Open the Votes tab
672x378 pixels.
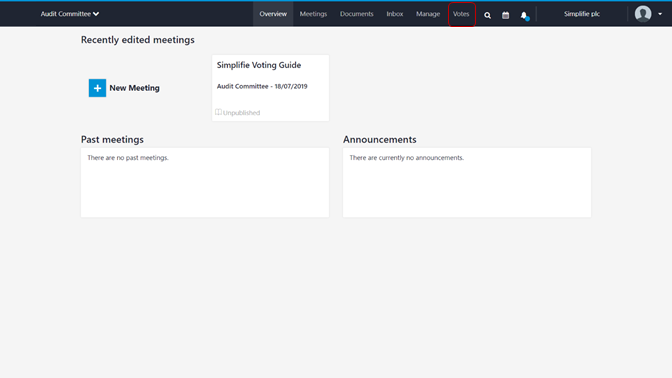[x=461, y=14]
